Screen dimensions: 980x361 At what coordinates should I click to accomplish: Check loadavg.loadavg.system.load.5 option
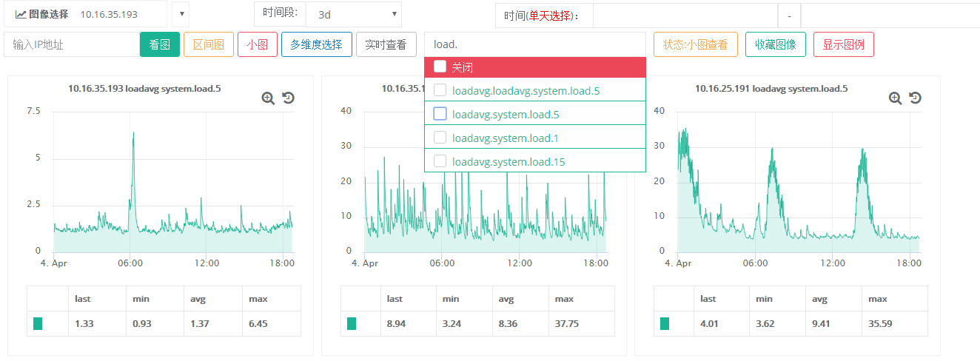tap(440, 90)
